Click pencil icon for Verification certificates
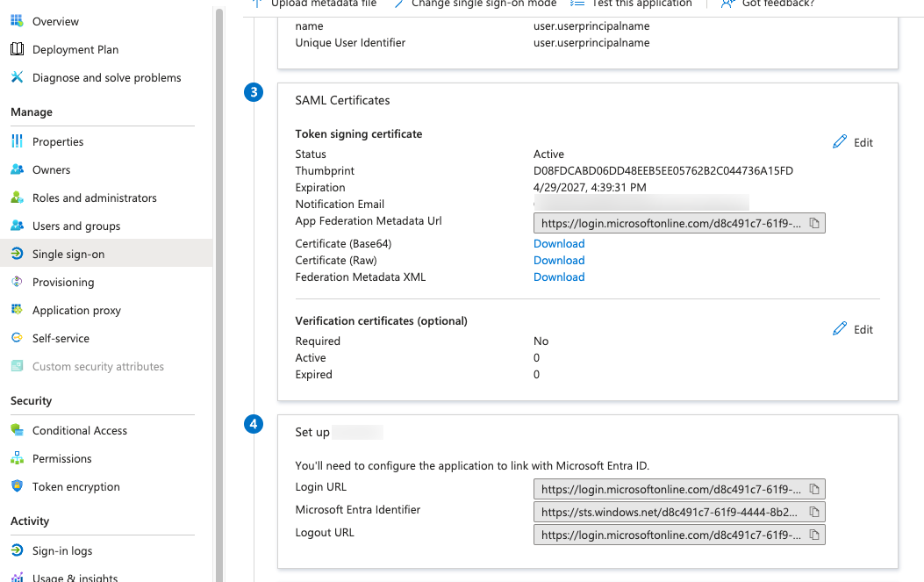The width and height of the screenshot is (924, 582). click(x=840, y=328)
